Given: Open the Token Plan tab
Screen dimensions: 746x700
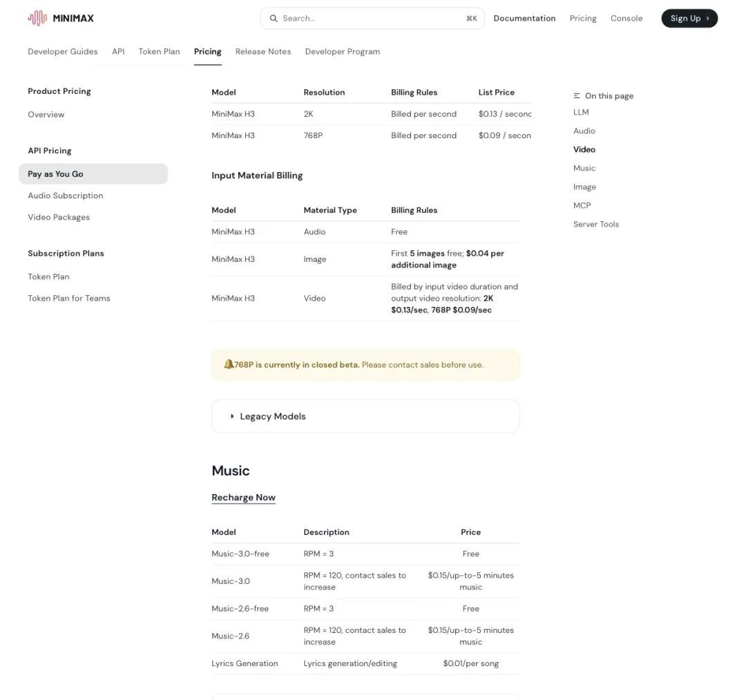Looking at the screenshot, I should pyautogui.click(x=160, y=51).
